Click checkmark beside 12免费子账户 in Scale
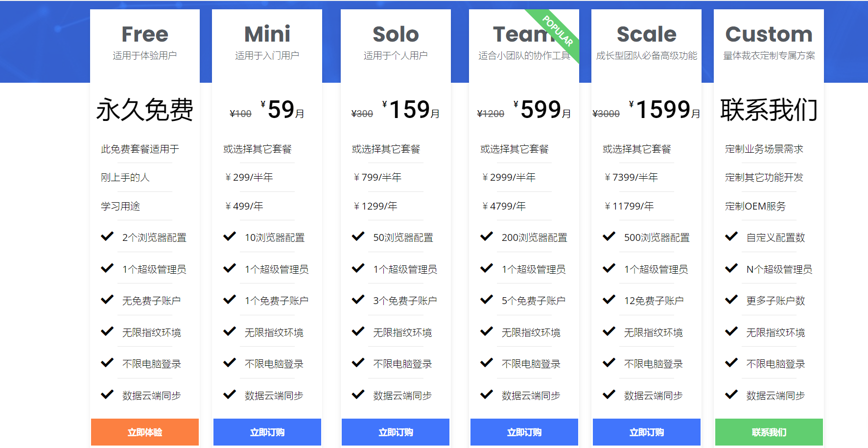868x448 pixels. coord(609,299)
